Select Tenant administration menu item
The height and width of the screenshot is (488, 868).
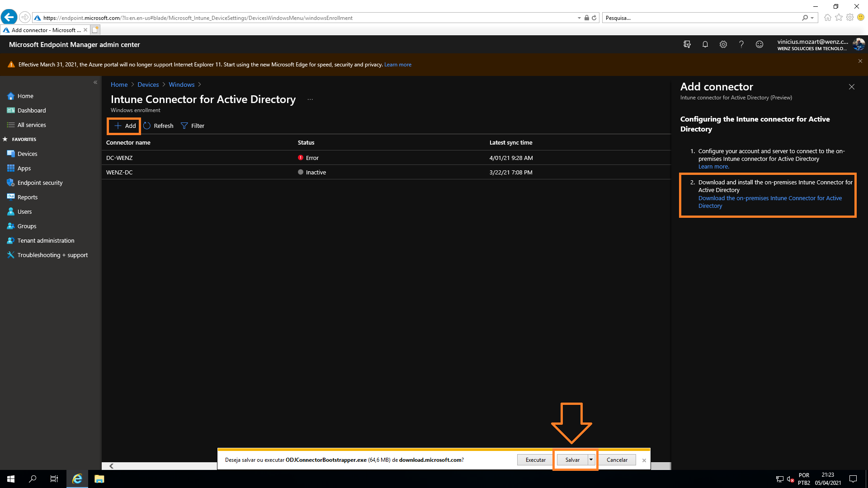click(46, 240)
